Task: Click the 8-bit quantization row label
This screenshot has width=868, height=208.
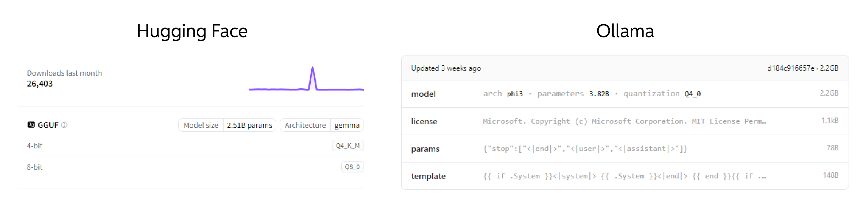Action: [35, 167]
